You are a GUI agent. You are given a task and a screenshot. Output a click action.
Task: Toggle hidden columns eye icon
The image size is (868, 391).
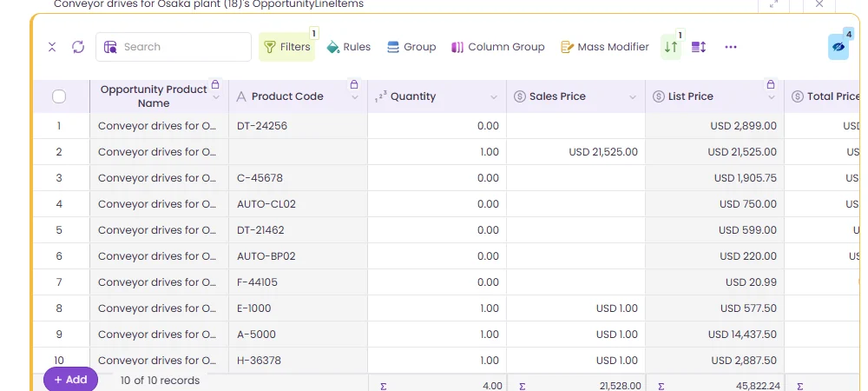pyautogui.click(x=838, y=47)
